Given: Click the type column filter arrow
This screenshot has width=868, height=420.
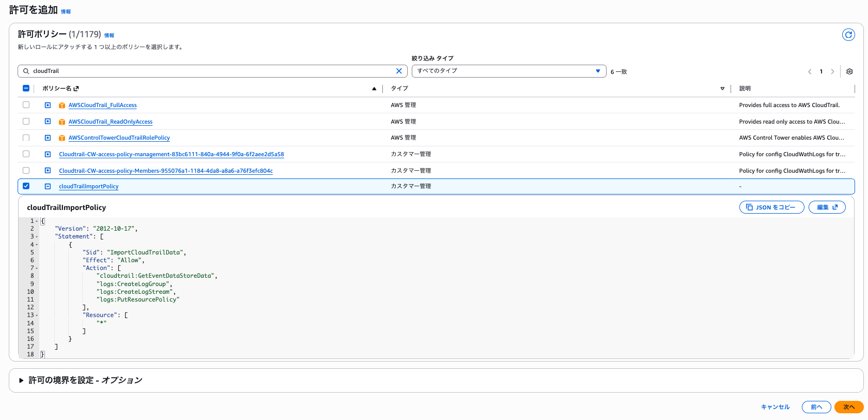Looking at the screenshot, I should click(722, 89).
